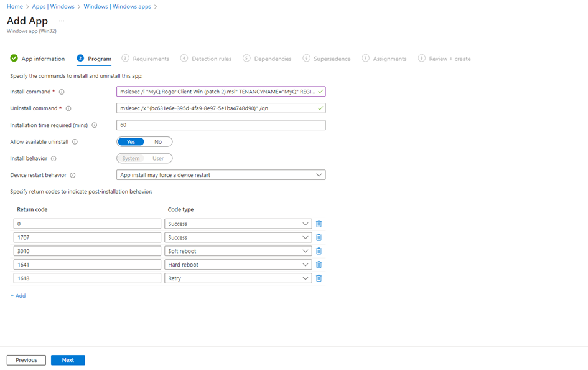Open the Device restart behavior dropdown
Screen dimensions: 588x370
[x=221, y=175]
